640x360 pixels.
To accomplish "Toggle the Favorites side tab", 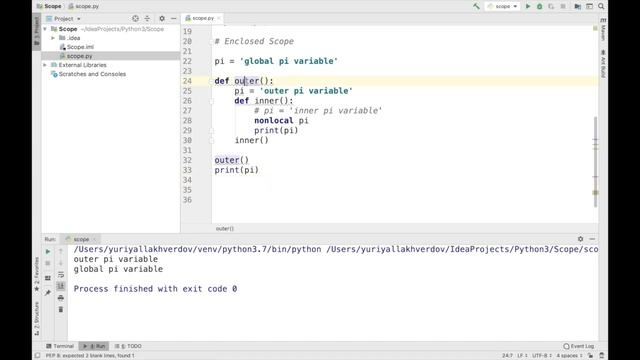I will (x=36, y=274).
